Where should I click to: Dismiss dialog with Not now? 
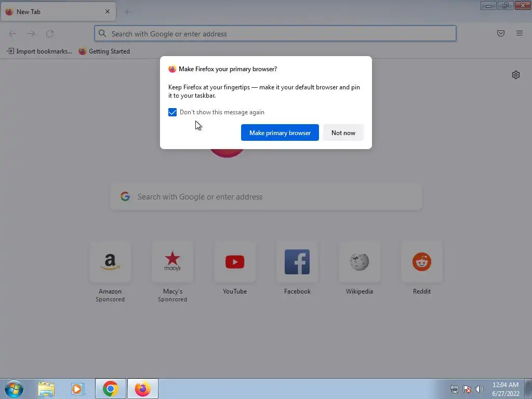[x=343, y=132]
